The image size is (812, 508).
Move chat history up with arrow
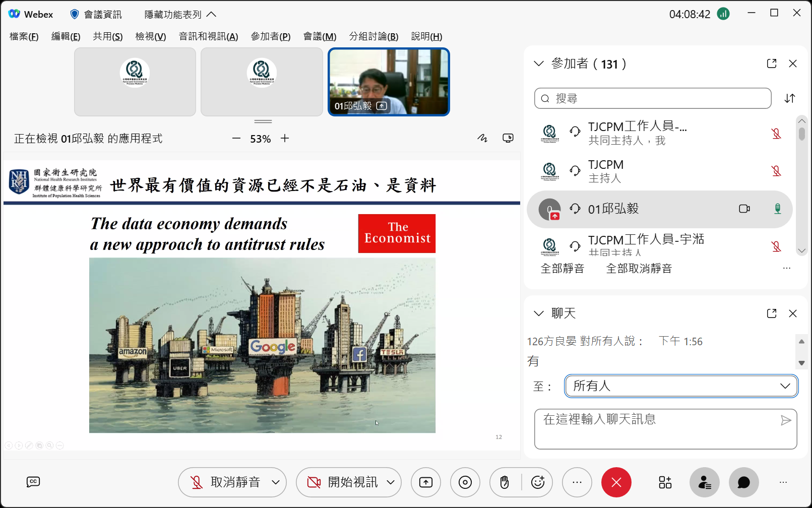(x=801, y=342)
